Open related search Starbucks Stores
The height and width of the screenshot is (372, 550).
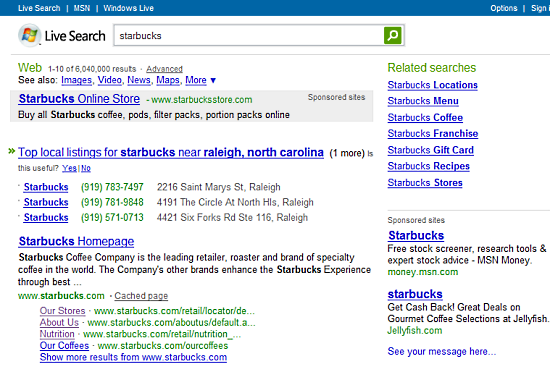[425, 183]
